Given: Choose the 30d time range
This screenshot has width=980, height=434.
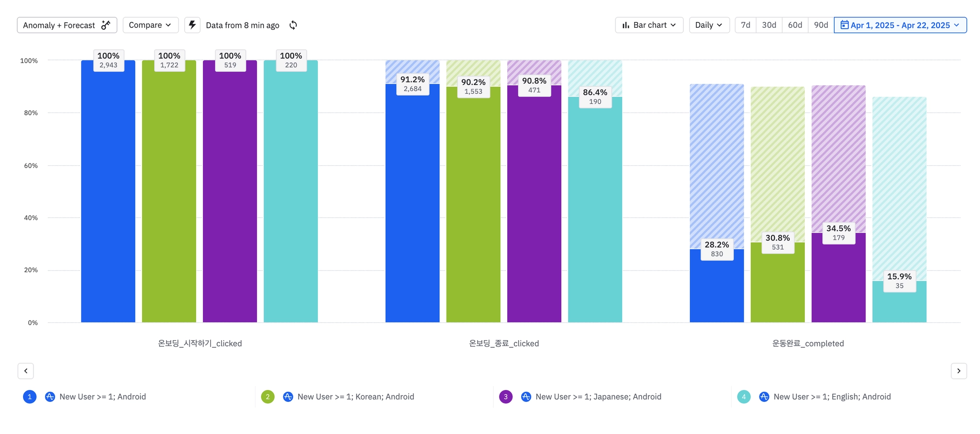Looking at the screenshot, I should pos(769,25).
